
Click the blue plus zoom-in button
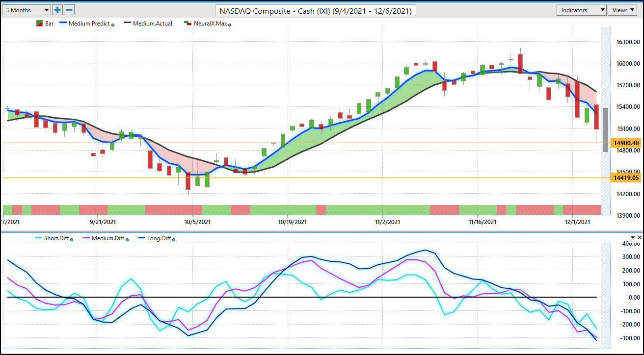[57, 10]
